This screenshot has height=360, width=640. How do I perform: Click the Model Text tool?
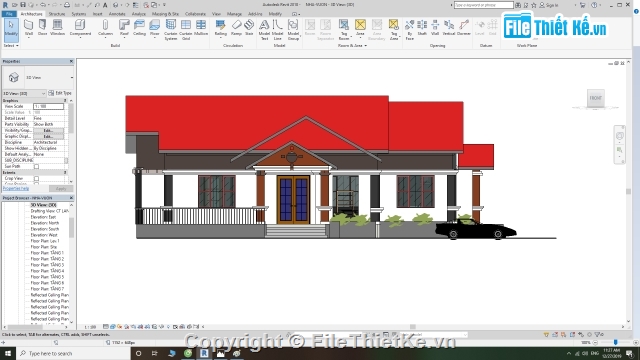pyautogui.click(x=264, y=30)
